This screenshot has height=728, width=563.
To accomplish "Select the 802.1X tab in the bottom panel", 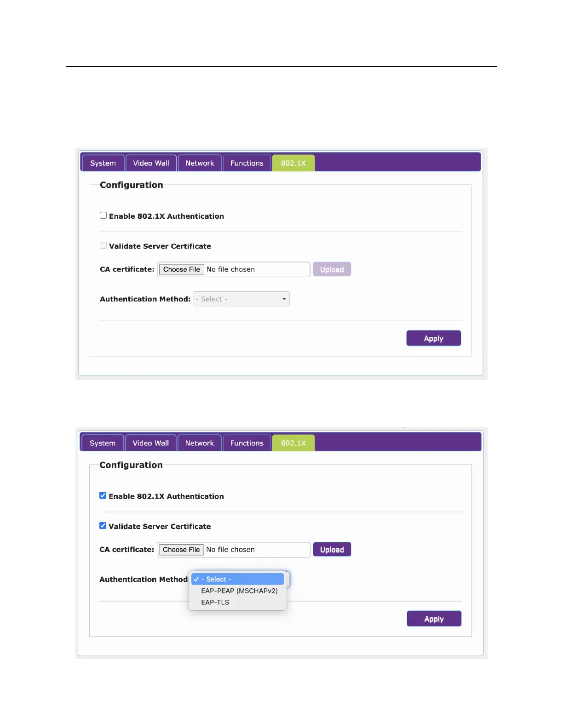I will [x=293, y=443].
